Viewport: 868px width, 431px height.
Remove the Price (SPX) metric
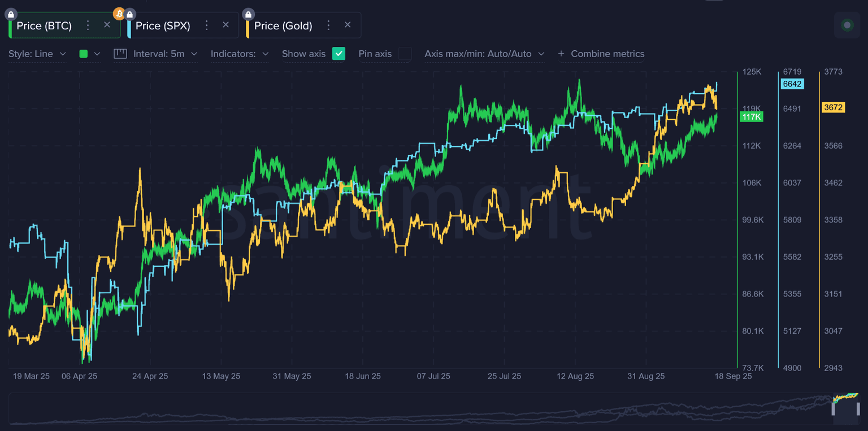(226, 25)
